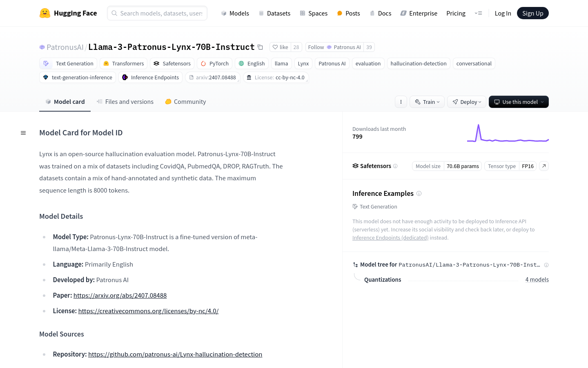Open the Docs page

coord(380,13)
